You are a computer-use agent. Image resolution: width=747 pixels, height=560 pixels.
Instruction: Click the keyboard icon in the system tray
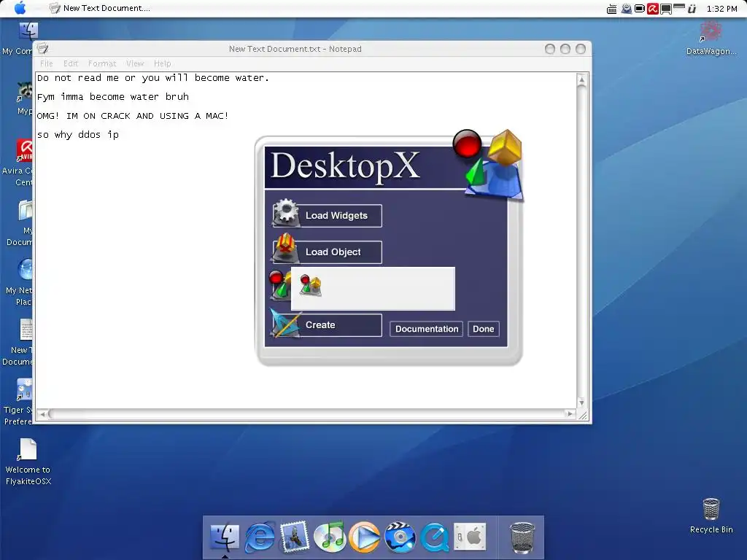tap(612, 9)
